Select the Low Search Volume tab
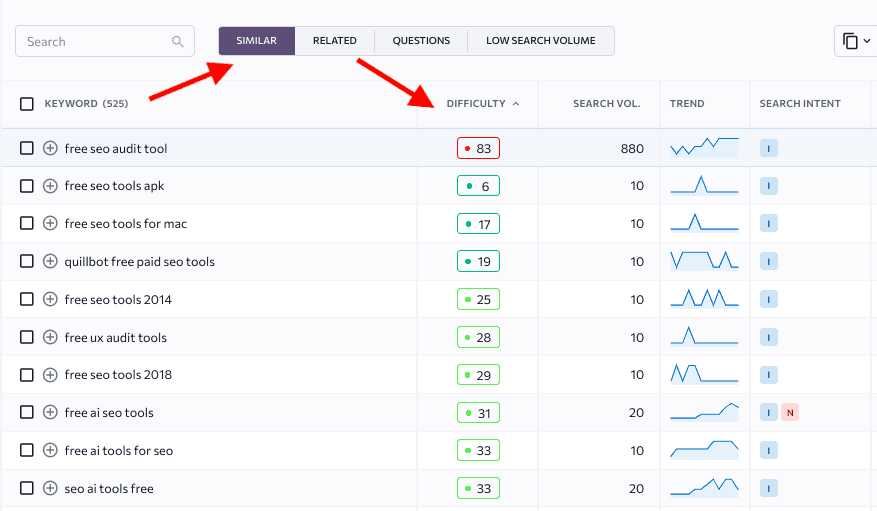 (540, 41)
